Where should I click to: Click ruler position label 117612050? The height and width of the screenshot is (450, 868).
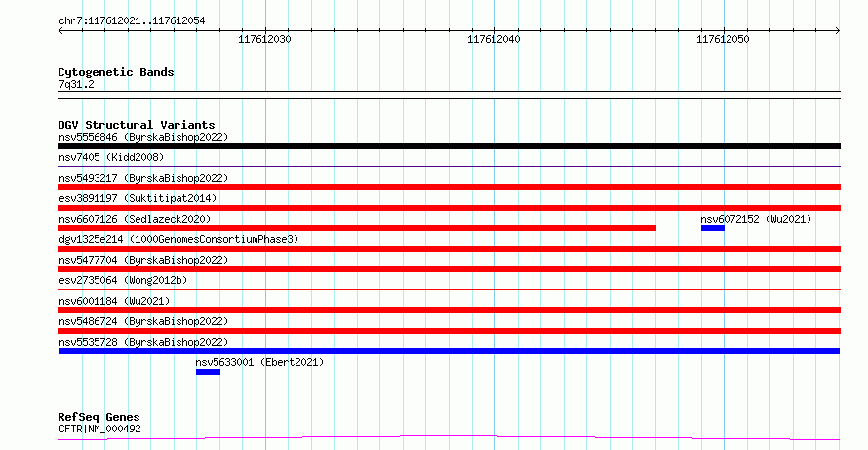723,39
